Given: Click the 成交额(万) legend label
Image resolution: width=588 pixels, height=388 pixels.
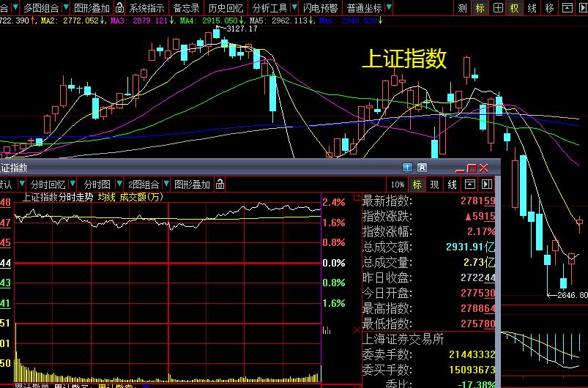Looking at the screenshot, I should [x=141, y=197].
